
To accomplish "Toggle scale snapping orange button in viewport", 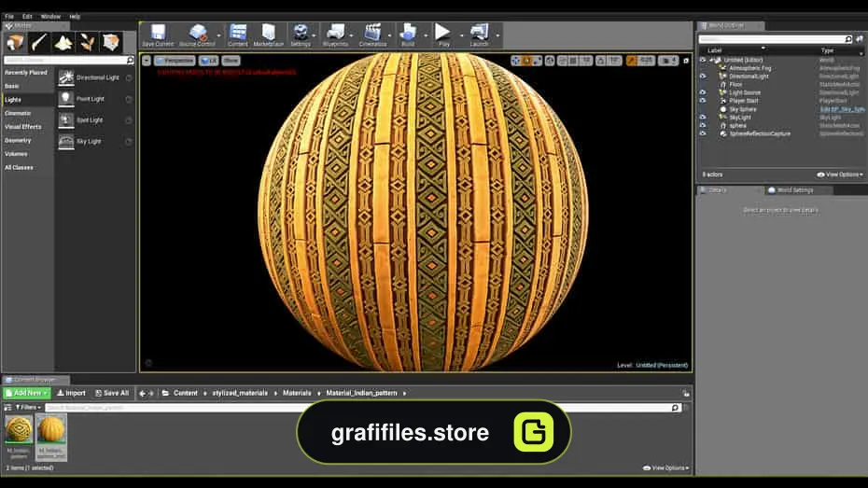I will point(632,61).
